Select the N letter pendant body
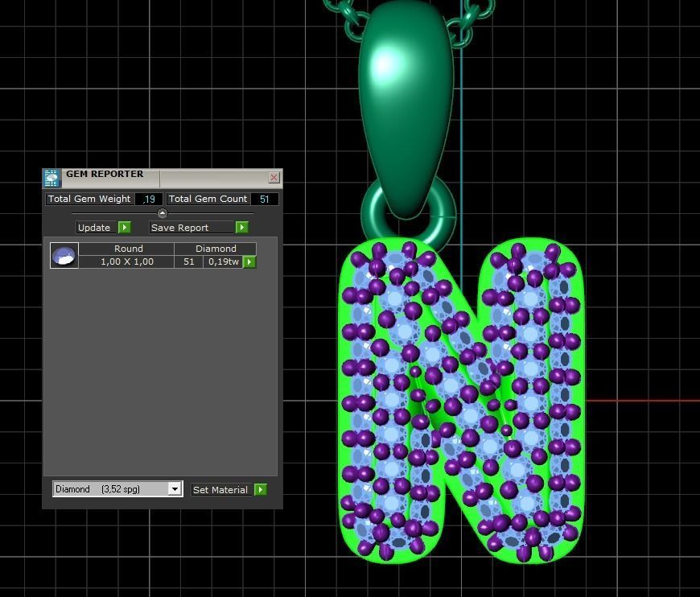The height and width of the screenshot is (597, 700). 461,401
